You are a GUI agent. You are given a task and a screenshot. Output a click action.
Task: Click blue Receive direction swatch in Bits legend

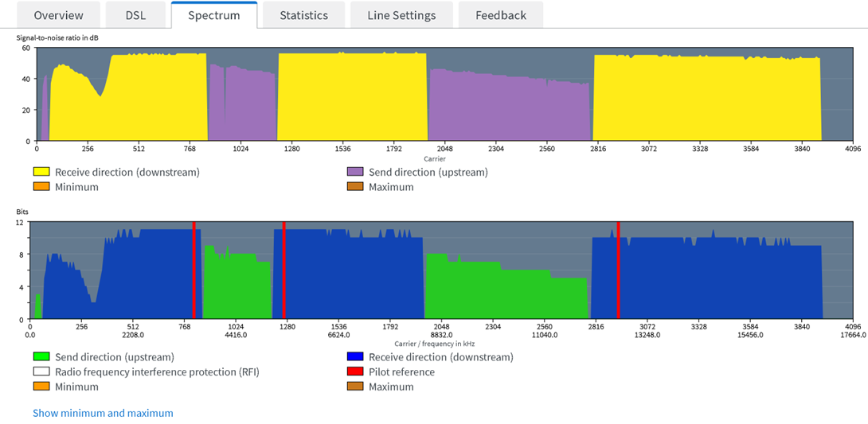[355, 357]
